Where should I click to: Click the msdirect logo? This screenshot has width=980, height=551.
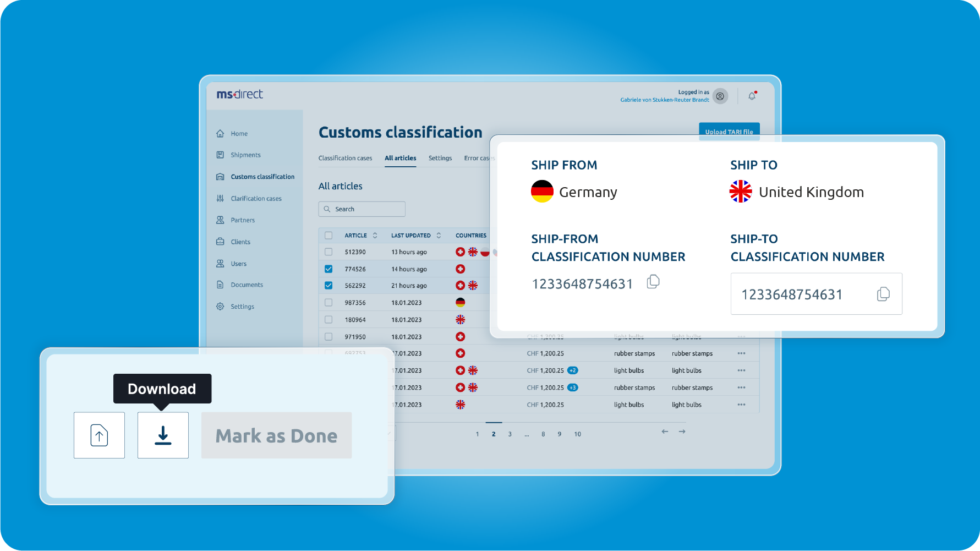[x=240, y=94]
